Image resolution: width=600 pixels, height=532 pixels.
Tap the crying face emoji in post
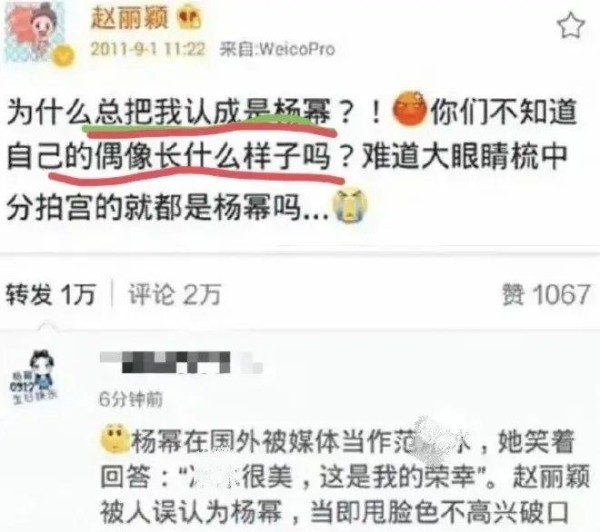click(350, 206)
